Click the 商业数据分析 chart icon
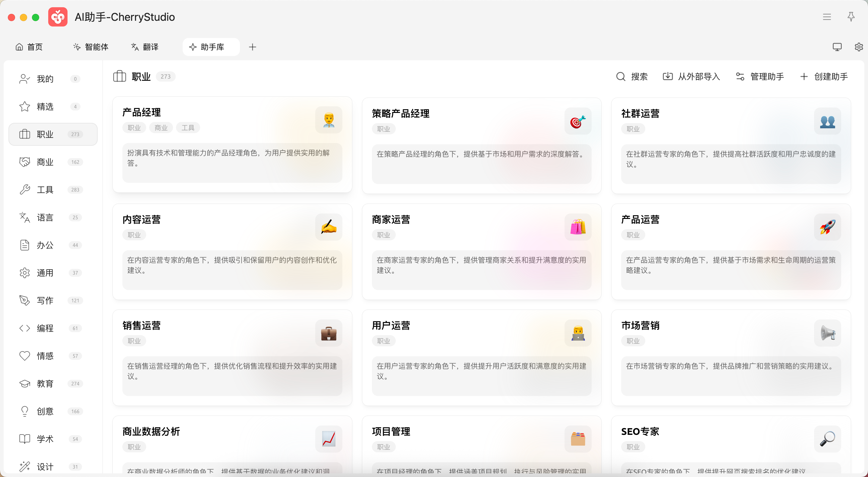 point(329,439)
